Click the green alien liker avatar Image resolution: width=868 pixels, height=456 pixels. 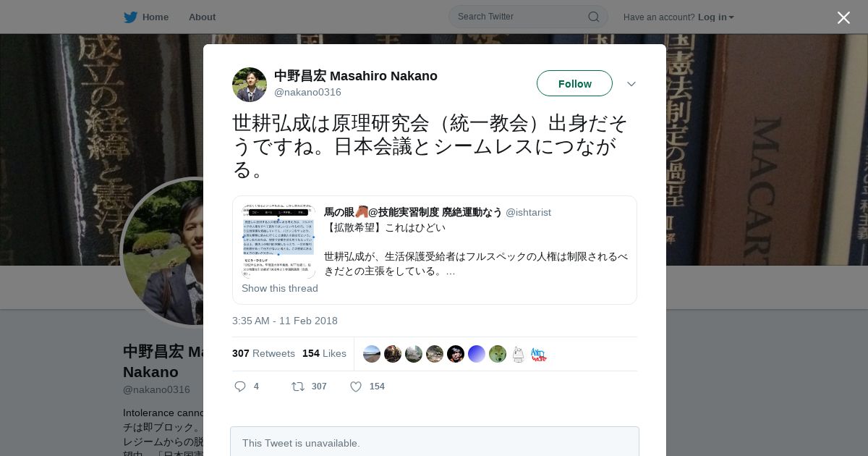click(x=498, y=354)
